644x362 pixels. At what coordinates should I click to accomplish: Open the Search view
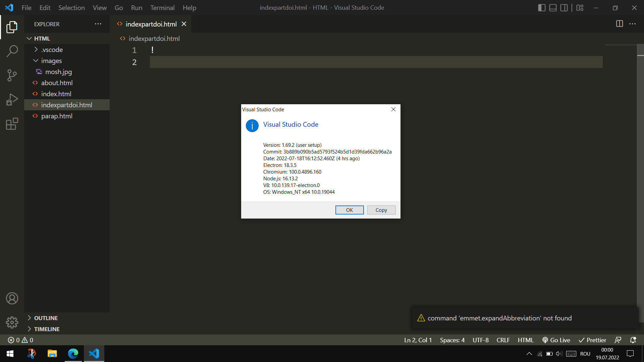point(12,51)
